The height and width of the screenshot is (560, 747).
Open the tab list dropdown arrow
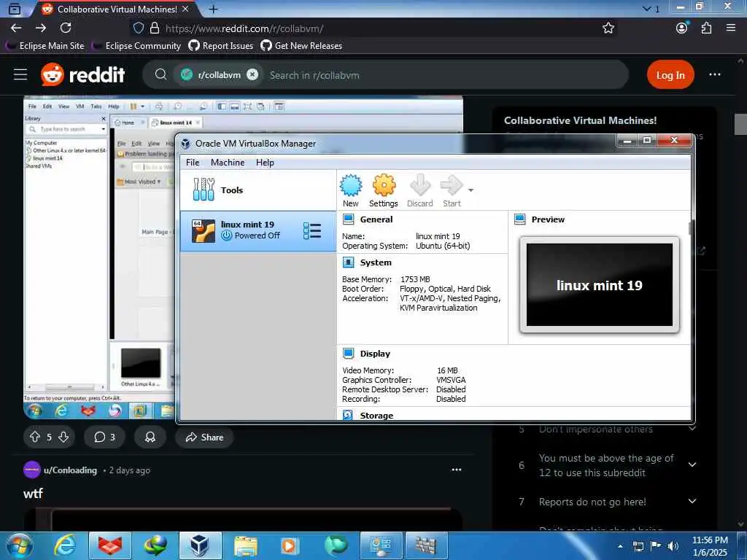click(646, 9)
